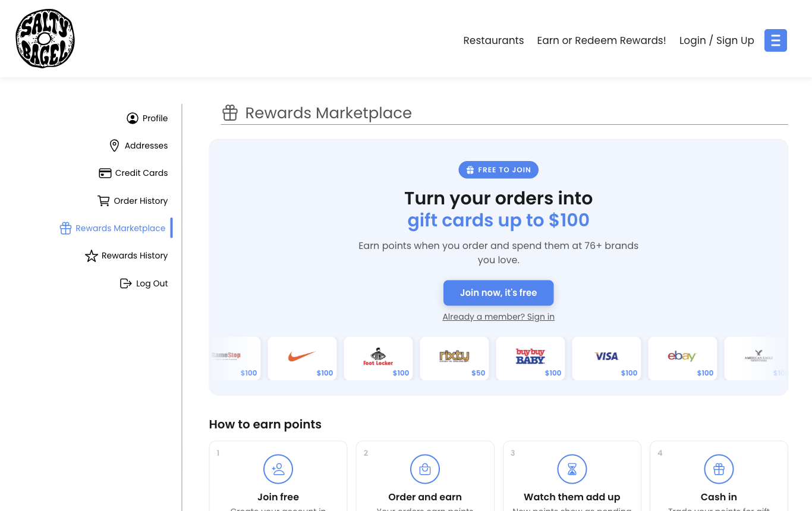Click the Join free person-plus icon
This screenshot has height=511, width=812.
click(x=278, y=469)
